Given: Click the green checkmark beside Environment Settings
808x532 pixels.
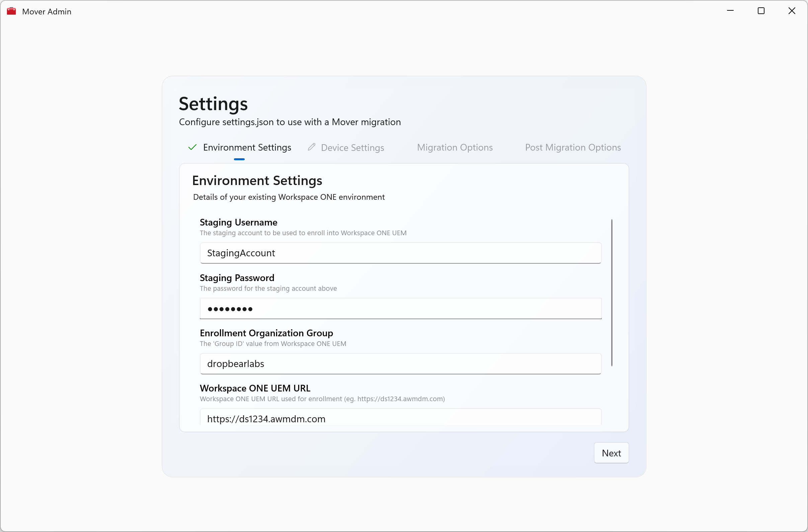Looking at the screenshot, I should click(x=192, y=147).
